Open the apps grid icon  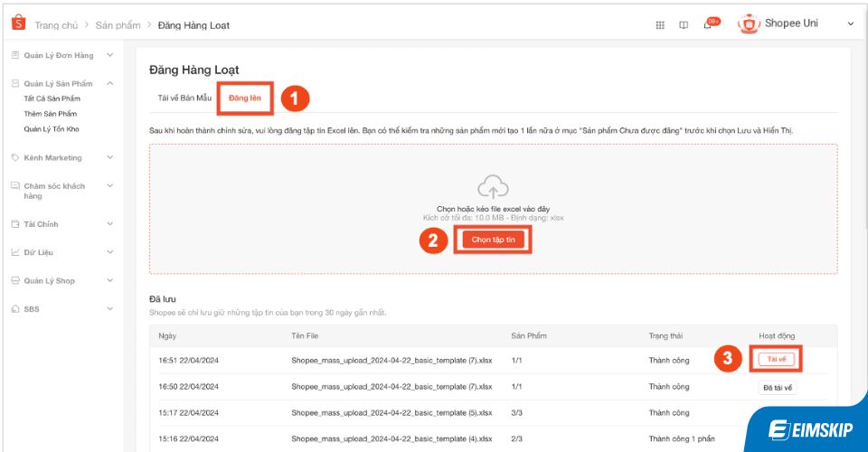(660, 25)
